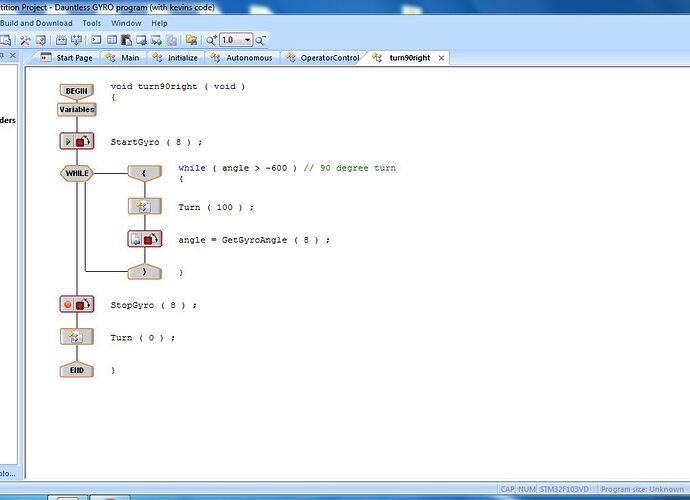The image size is (690, 500).
Task: Click 'angle = GetGyroAngle ( 8 ) ;' text
Action: (254, 240)
